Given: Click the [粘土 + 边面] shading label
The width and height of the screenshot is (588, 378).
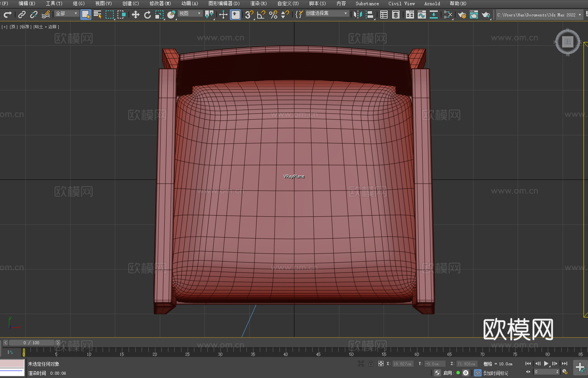Looking at the screenshot, I should [46, 27].
